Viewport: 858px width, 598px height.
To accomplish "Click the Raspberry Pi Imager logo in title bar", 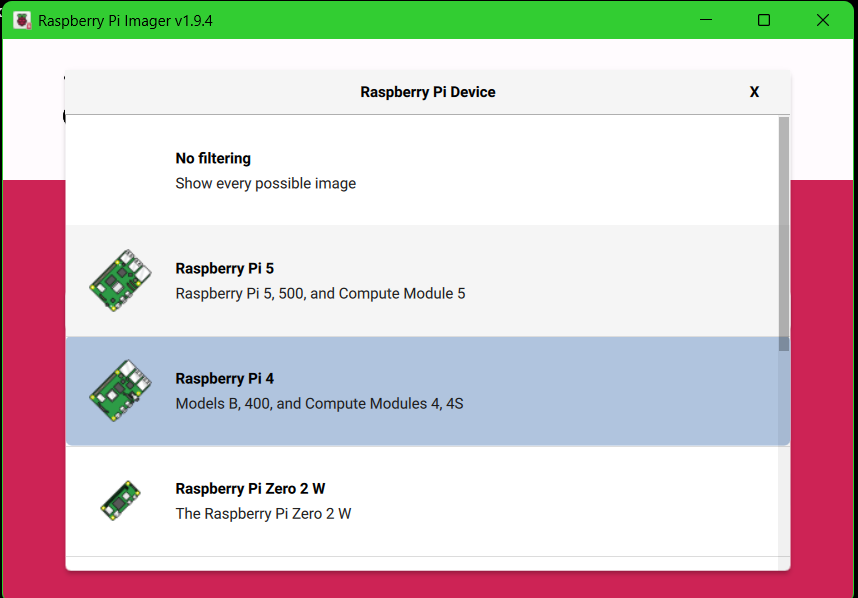I will pos(22,21).
